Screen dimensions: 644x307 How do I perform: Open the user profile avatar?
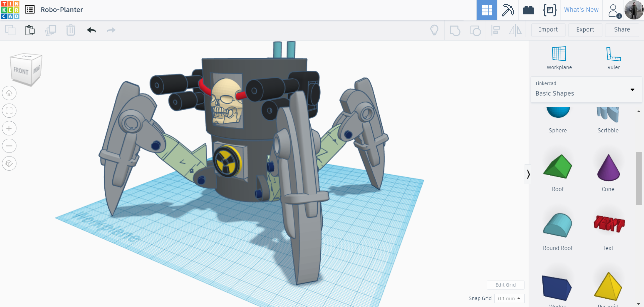point(634,10)
